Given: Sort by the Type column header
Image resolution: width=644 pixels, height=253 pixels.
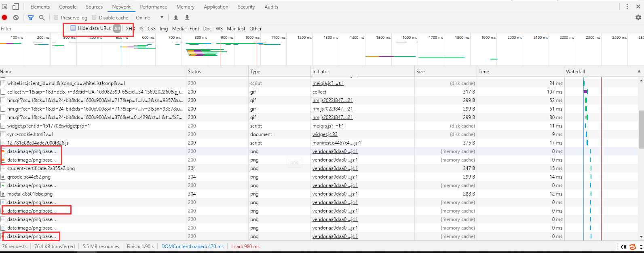Looking at the screenshot, I should pyautogui.click(x=279, y=71).
